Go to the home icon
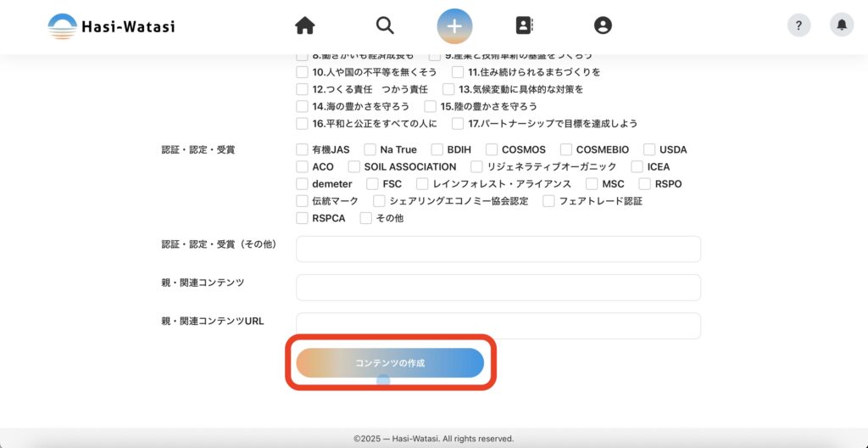868x448 pixels. (305, 25)
